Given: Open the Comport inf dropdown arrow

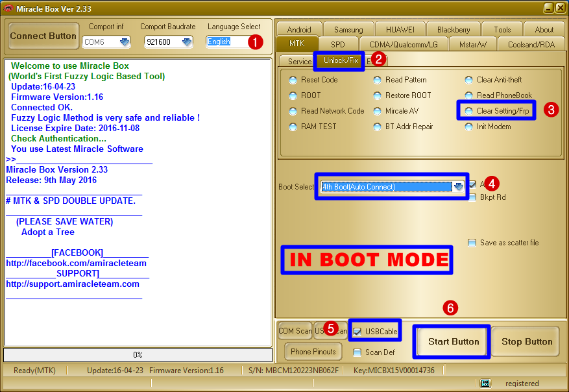Looking at the screenshot, I should (x=125, y=42).
